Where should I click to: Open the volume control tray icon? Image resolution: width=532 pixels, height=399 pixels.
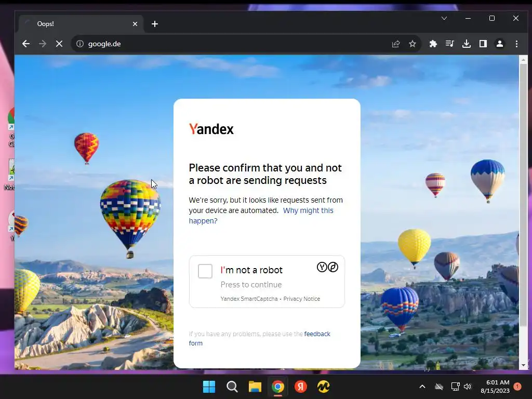468,387
